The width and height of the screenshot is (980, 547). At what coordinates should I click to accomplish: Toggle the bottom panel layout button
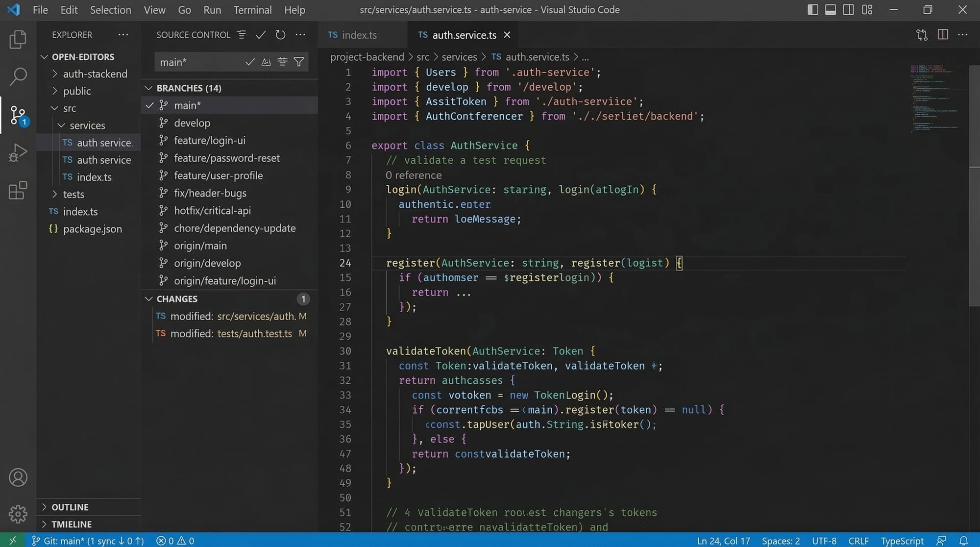tap(831, 10)
